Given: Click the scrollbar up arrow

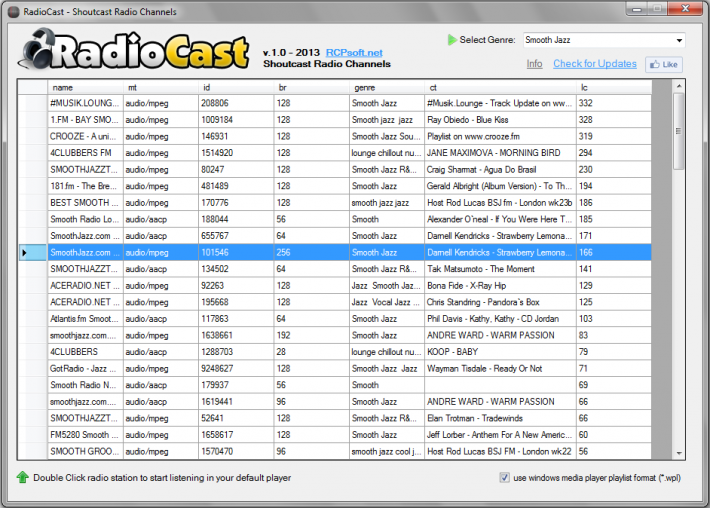Looking at the screenshot, I should [678, 86].
